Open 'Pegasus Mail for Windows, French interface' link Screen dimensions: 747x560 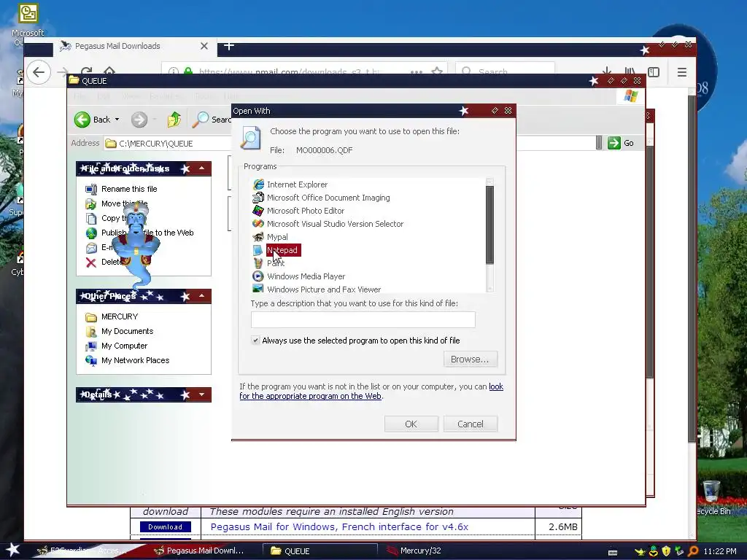click(x=339, y=526)
